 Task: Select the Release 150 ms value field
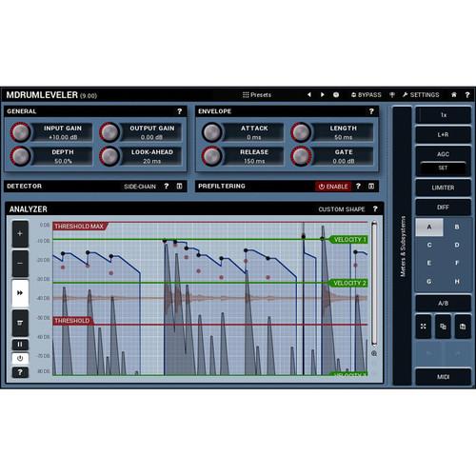[x=254, y=161]
